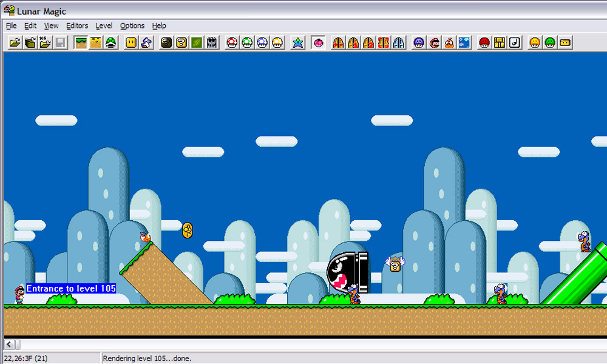Toggle the pink berry icon

pyautogui.click(x=318, y=42)
